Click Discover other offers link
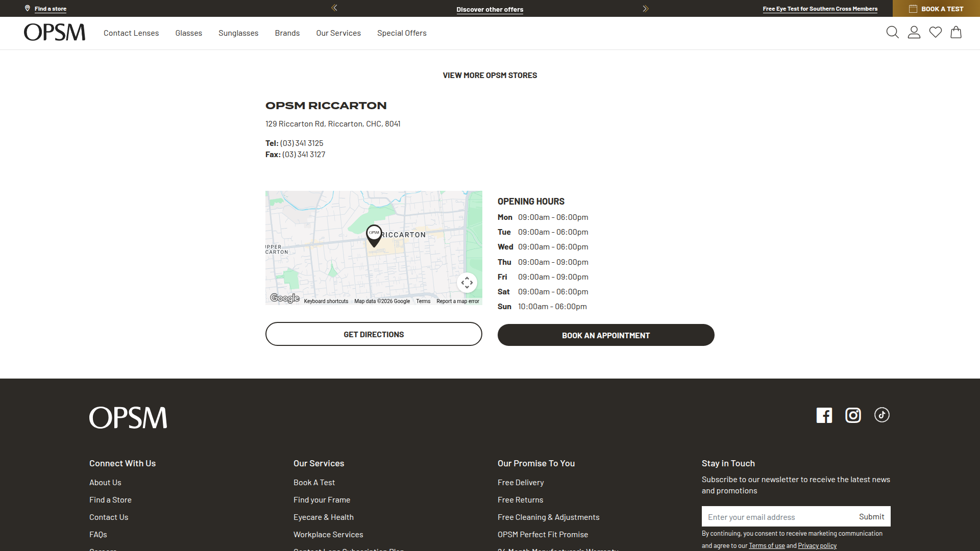 pyautogui.click(x=490, y=9)
